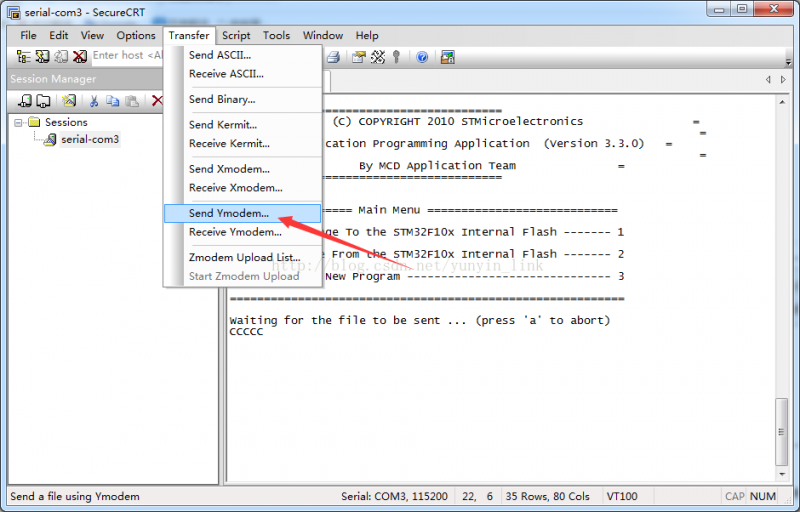Open the Edit menu
800x512 pixels.
click(x=59, y=35)
